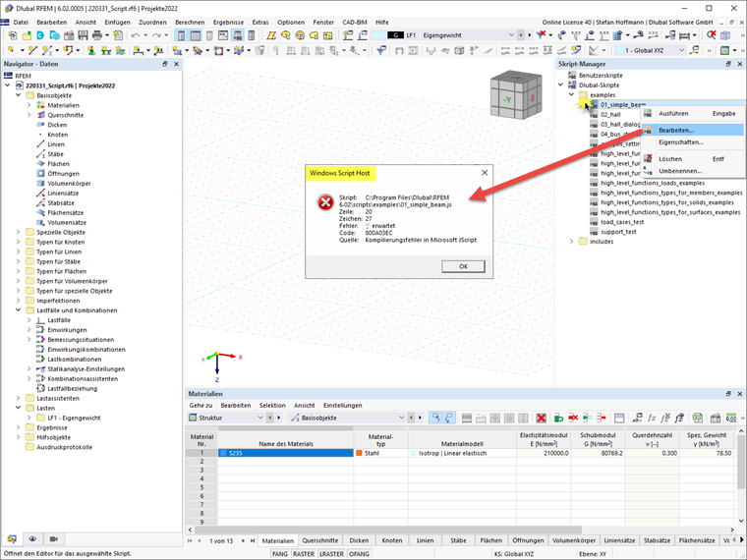The image size is (747, 560).
Task: Click the 0.00 decimal places icon
Action: (731, 418)
